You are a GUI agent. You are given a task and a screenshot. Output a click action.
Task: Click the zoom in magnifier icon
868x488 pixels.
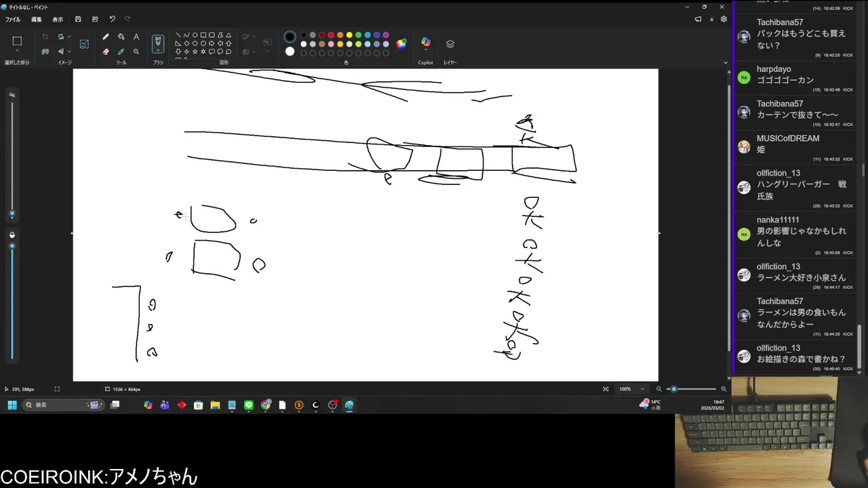pos(724,389)
